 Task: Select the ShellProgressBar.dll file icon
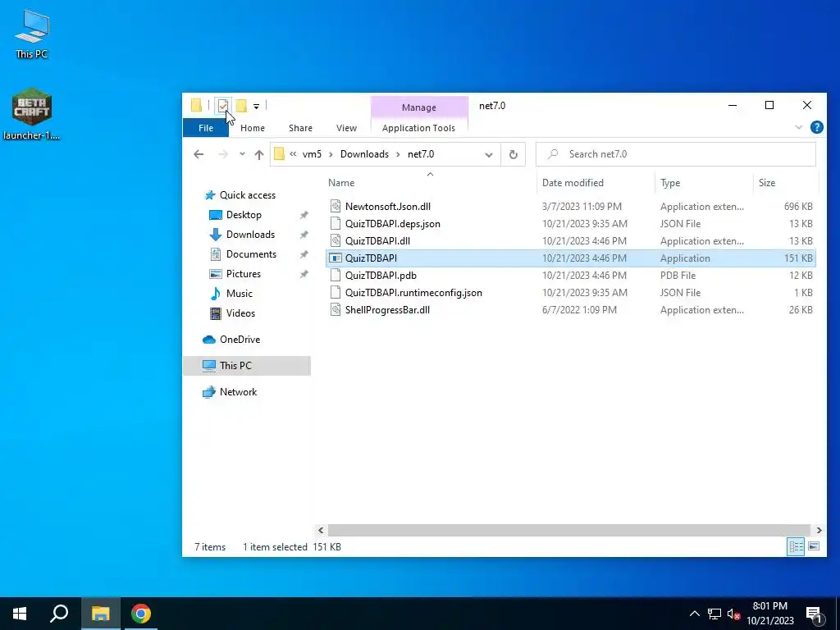pyautogui.click(x=336, y=309)
